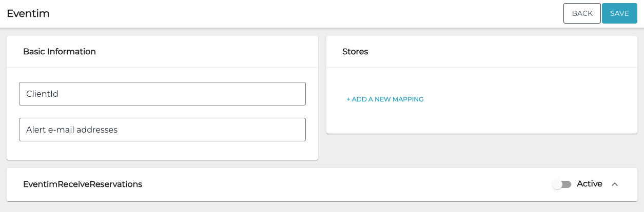Click the BACK button
Image resolution: width=644 pixels, height=212 pixels.
click(x=582, y=13)
